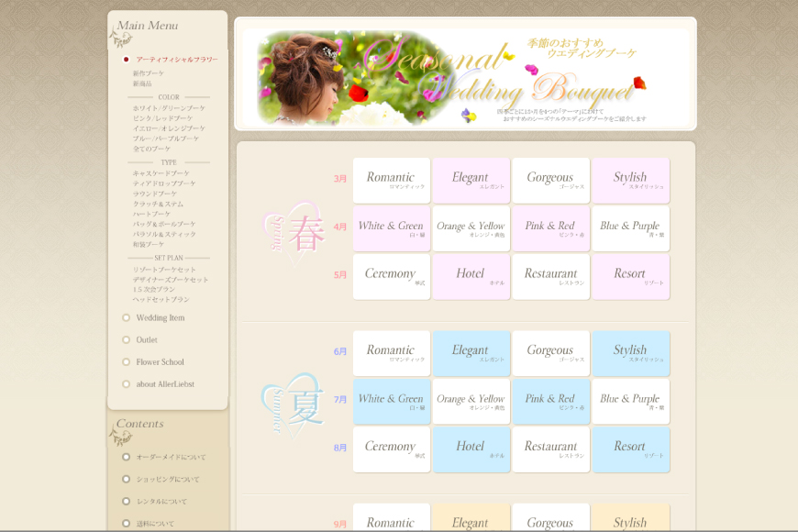The image size is (798, 532).
Task: Open the 9月 Romantic theme tile
Action: tap(392, 517)
